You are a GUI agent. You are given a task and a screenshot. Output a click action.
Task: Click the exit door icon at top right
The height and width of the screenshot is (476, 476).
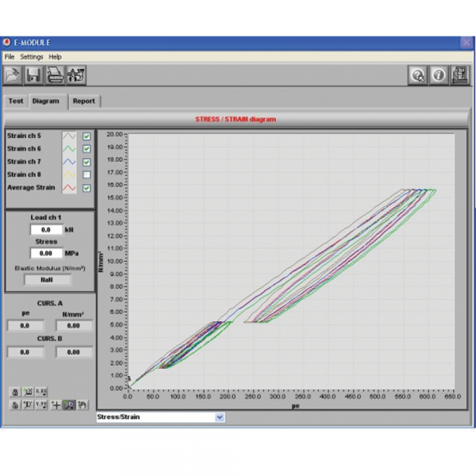point(459,75)
